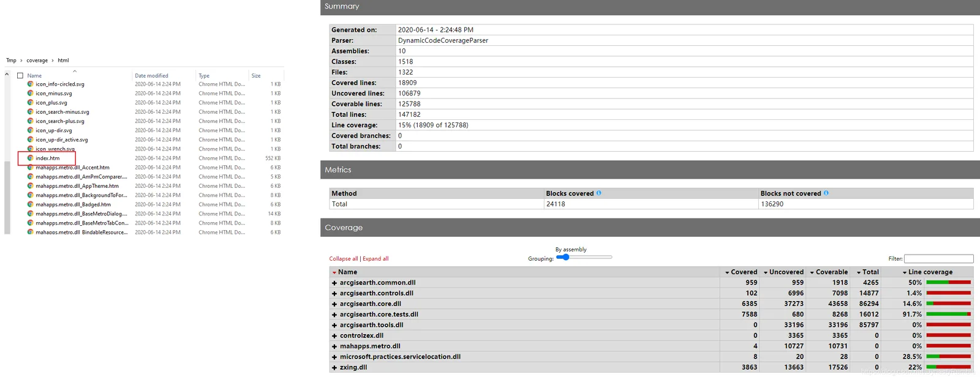Click the Chrome icon beside icon_plus.svg

pos(30,102)
